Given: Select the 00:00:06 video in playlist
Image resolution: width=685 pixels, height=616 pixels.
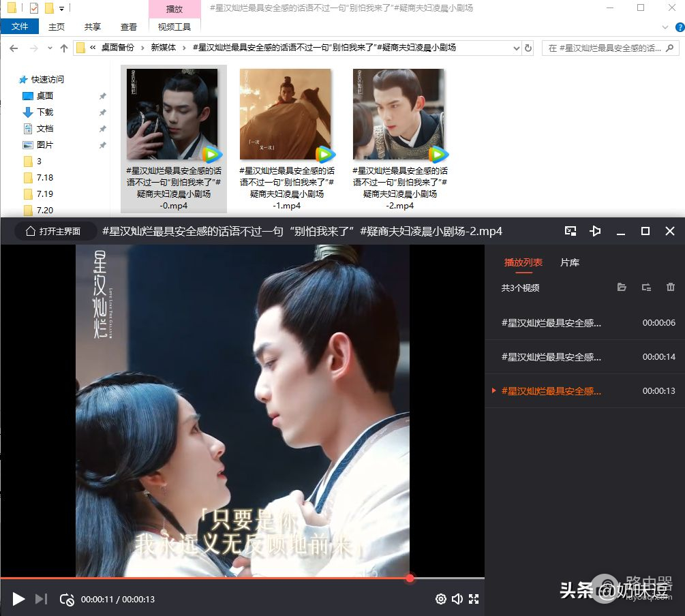Looking at the screenshot, I should (585, 323).
